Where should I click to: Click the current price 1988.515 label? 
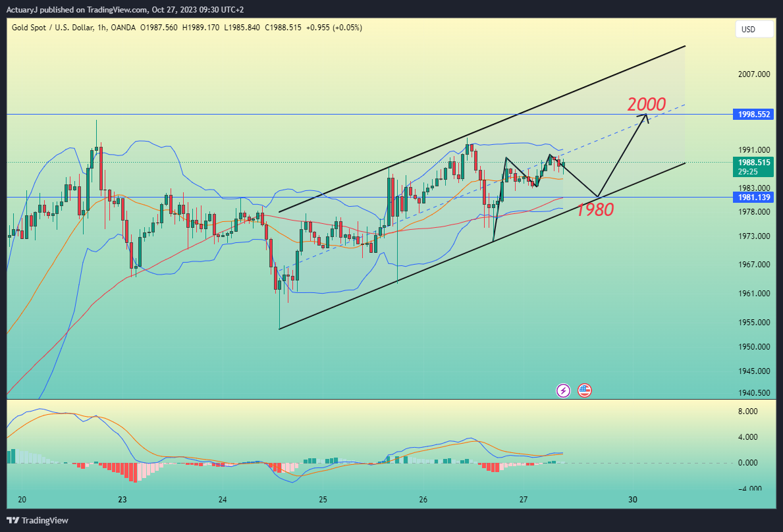pos(753,162)
